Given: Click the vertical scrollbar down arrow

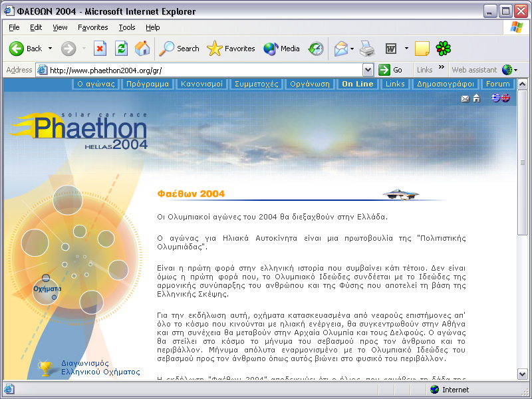Looking at the screenshot, I should 523,374.
